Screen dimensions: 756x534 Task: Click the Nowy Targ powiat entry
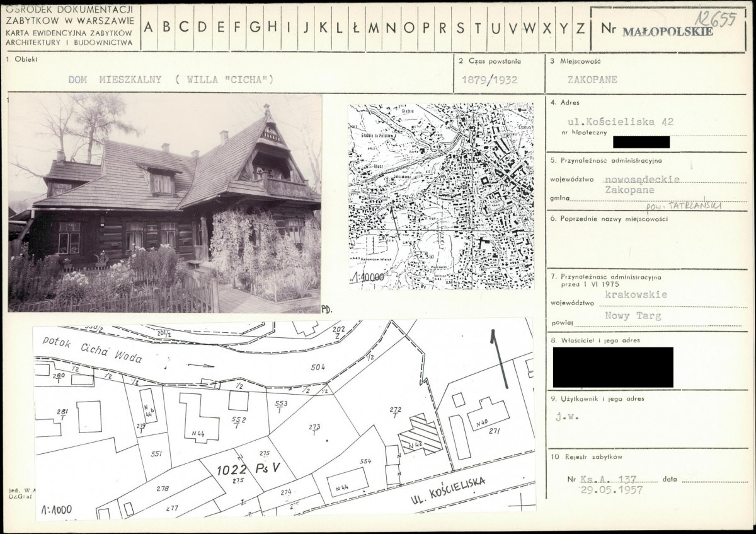pyautogui.click(x=629, y=315)
